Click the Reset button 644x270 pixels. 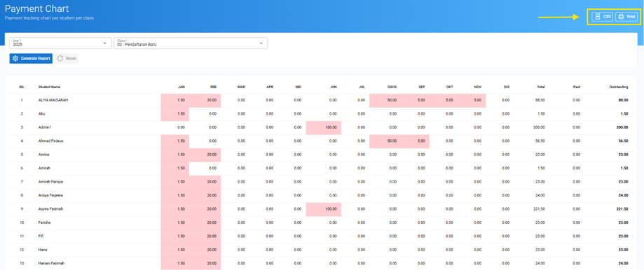pos(67,59)
